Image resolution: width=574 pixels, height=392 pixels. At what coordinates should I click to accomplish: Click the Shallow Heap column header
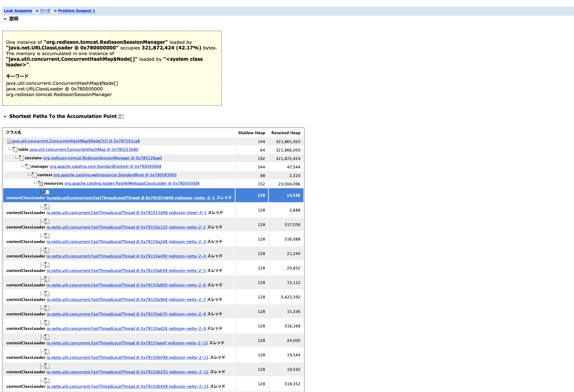(252, 133)
